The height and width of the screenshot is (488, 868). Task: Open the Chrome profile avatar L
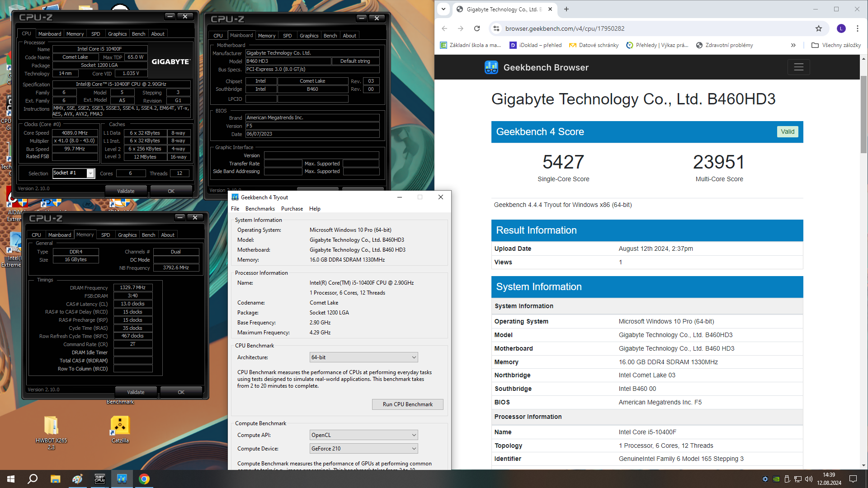pyautogui.click(x=841, y=28)
